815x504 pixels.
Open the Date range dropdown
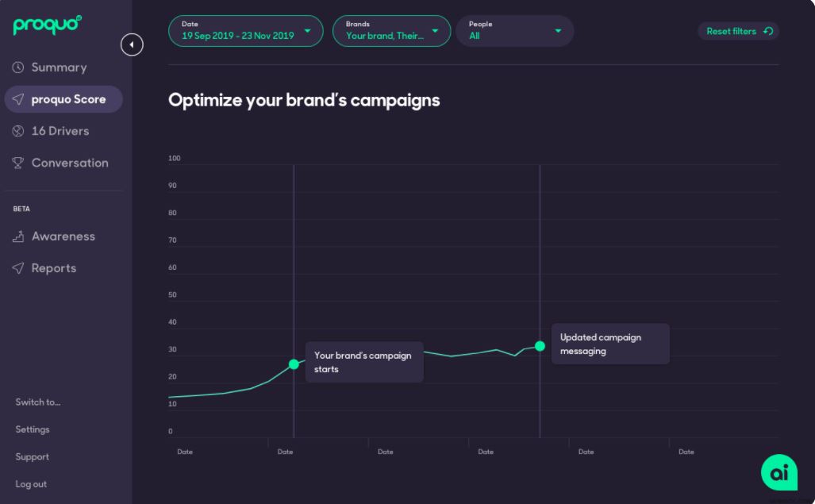(x=245, y=31)
